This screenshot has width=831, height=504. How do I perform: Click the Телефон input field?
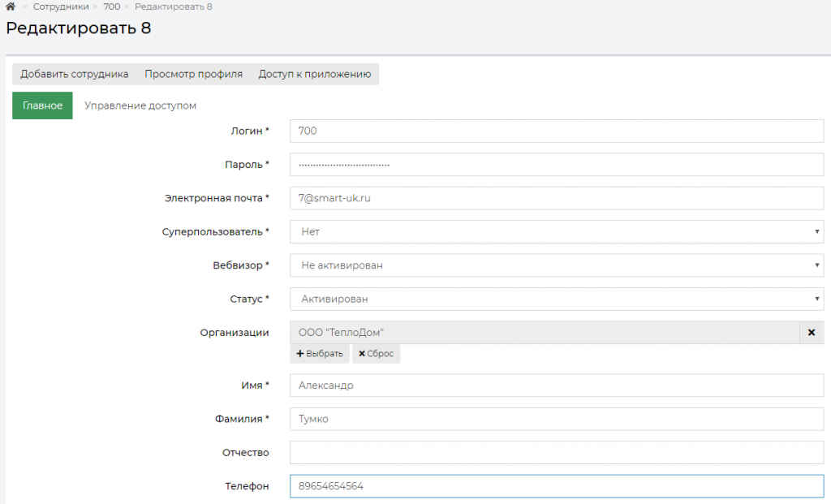pyautogui.click(x=557, y=486)
